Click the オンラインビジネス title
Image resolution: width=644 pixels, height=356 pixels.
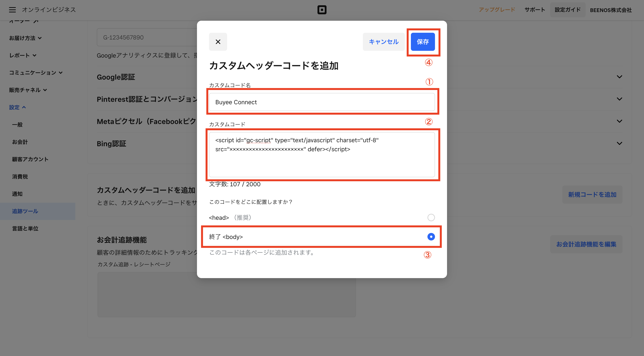(49, 10)
